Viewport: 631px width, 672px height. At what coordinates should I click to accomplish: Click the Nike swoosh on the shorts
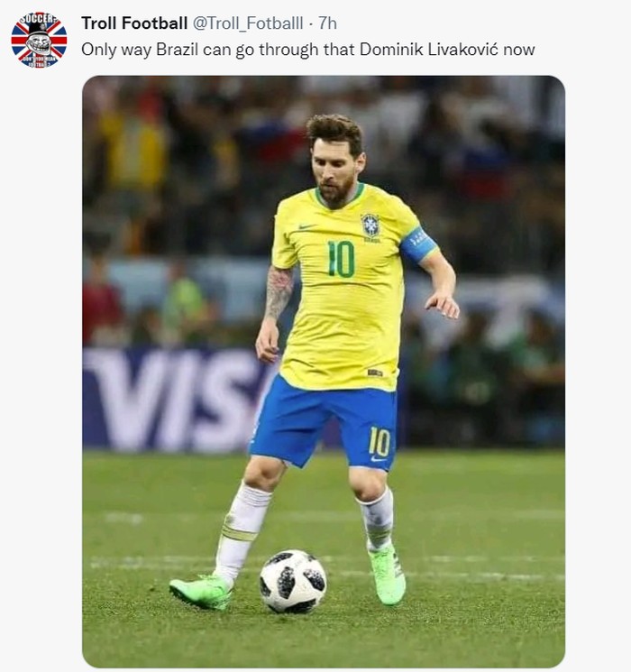click(379, 459)
